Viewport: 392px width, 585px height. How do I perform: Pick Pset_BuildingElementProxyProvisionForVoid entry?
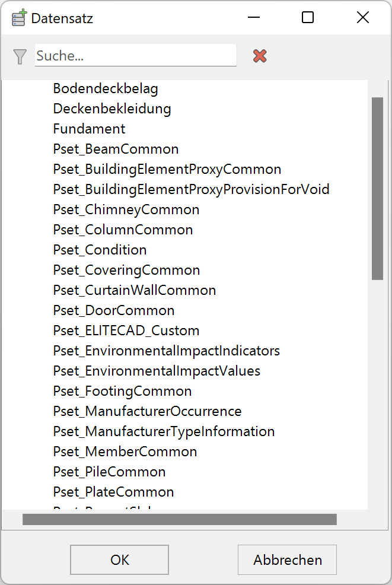[191, 189]
